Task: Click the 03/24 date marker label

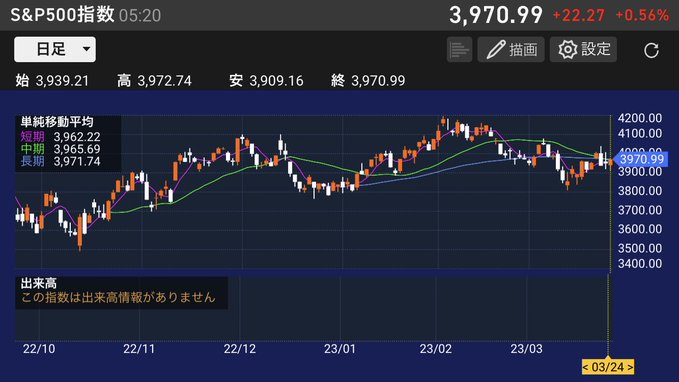Action: [608, 367]
